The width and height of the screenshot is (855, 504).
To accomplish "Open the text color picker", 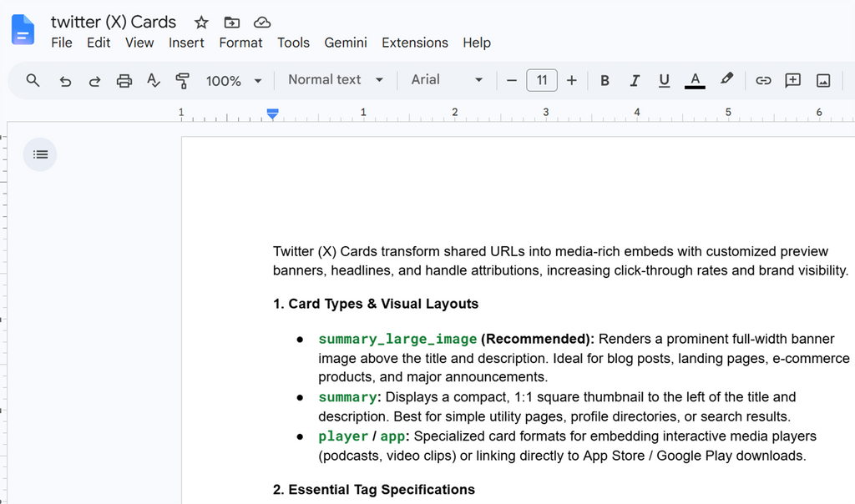I will click(x=695, y=81).
